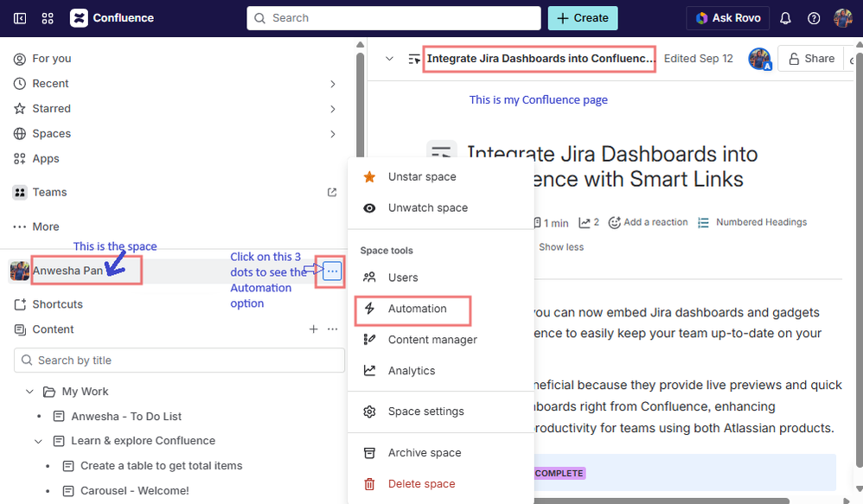The image size is (863, 504).
Task: Open Users under Space tools
Action: click(x=441, y=278)
